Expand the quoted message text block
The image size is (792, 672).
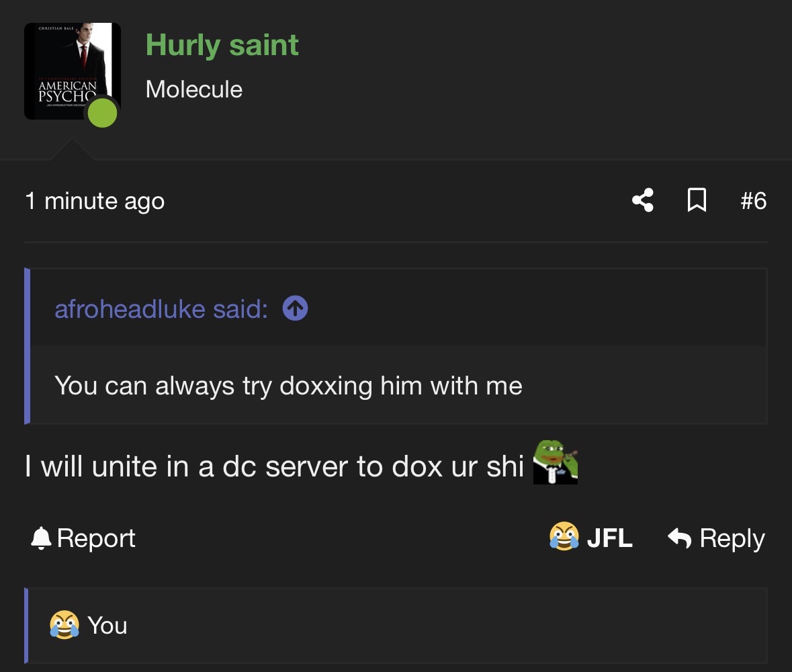point(396,385)
